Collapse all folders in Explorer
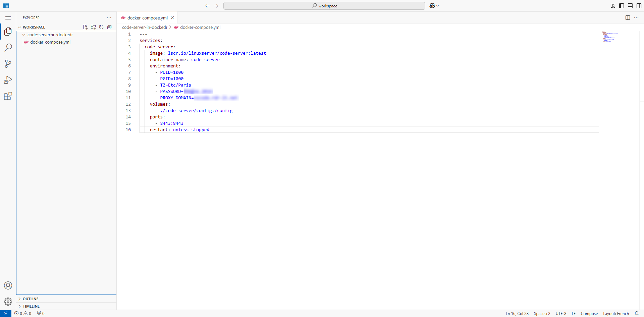644x317 pixels. point(109,27)
